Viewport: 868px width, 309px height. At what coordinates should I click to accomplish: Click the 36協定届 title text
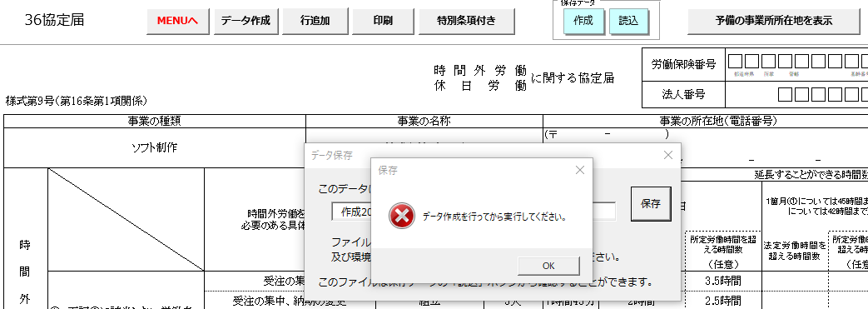tap(54, 21)
